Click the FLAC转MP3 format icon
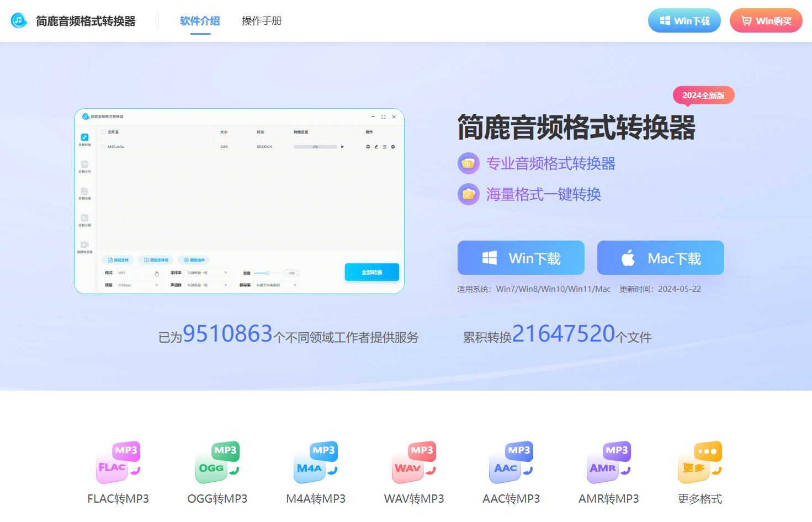This screenshot has height=522, width=812. point(118,462)
